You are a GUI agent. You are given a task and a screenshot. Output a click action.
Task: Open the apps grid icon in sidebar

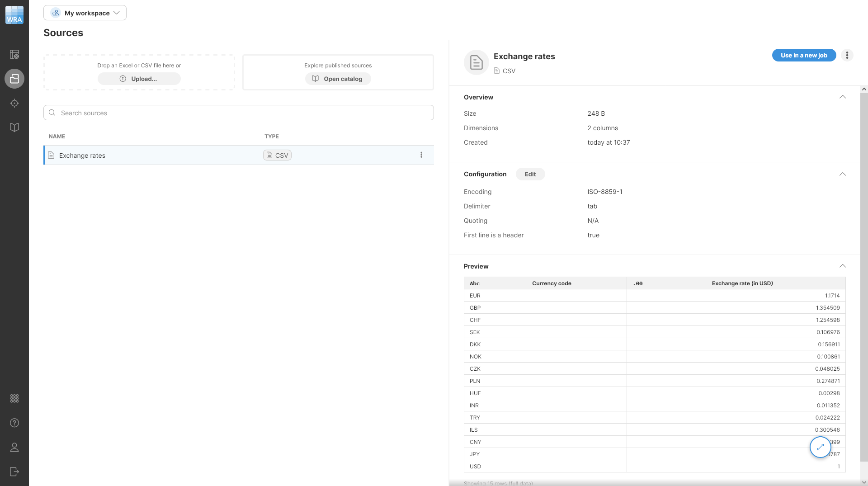coord(14,398)
